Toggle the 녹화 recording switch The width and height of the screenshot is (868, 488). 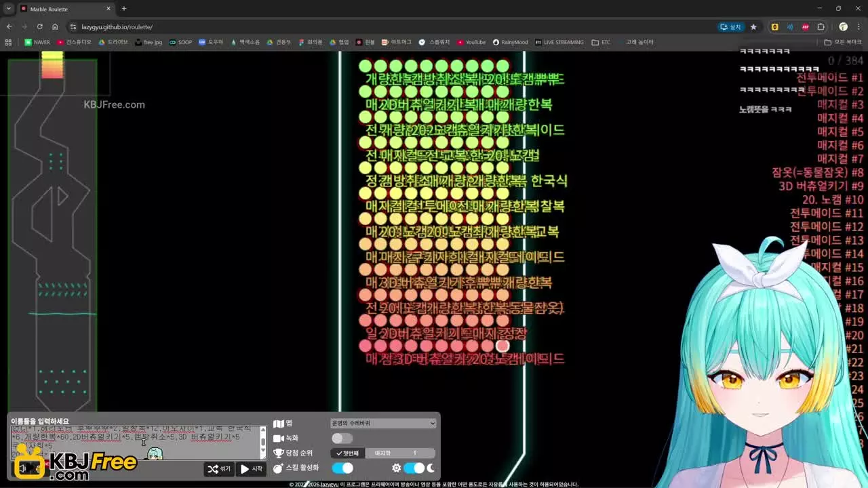(x=342, y=439)
